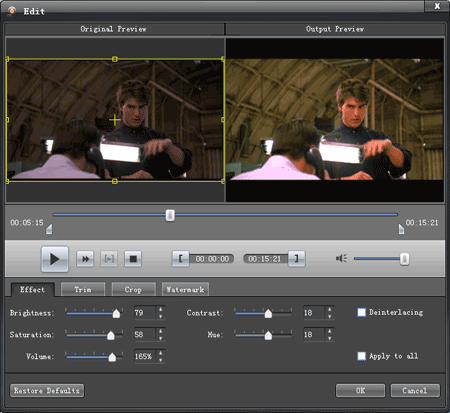
Task: Click the left trim start marker
Action: click(x=49, y=229)
